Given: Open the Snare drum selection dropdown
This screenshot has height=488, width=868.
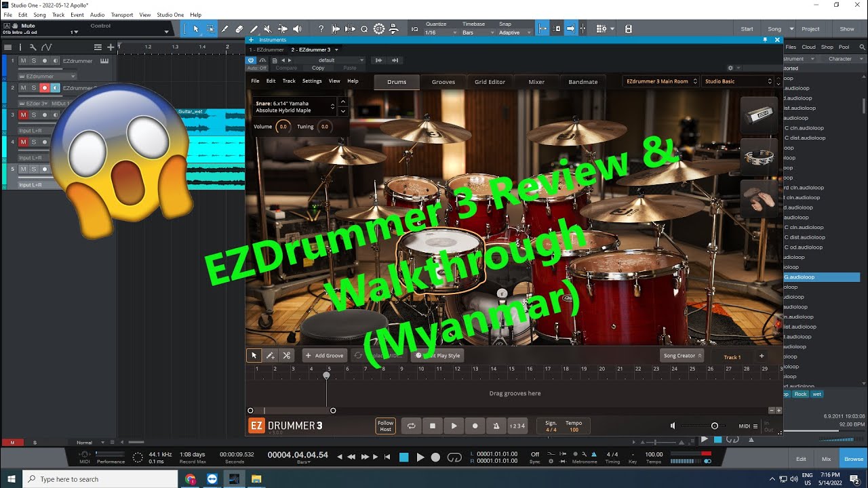Looking at the screenshot, I should click(294, 106).
